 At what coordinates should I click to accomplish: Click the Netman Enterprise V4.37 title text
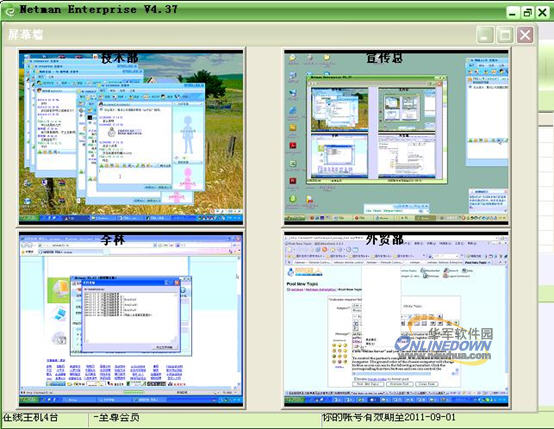[x=99, y=9]
